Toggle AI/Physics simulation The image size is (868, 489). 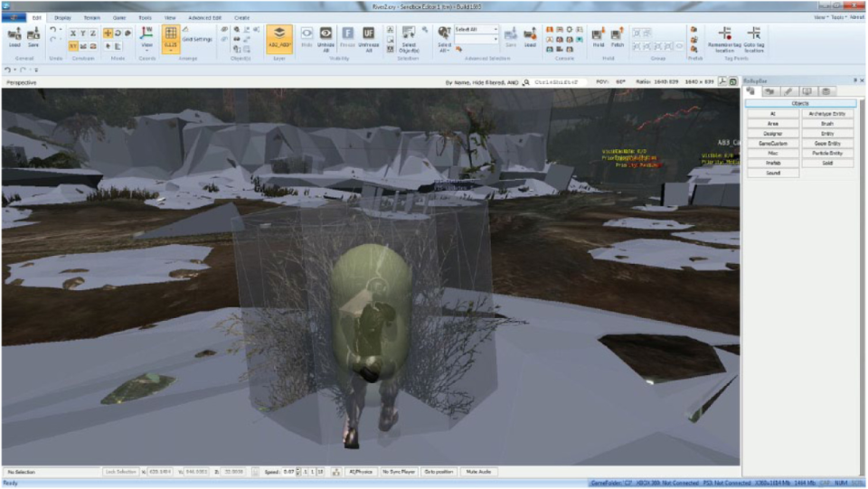pos(361,472)
